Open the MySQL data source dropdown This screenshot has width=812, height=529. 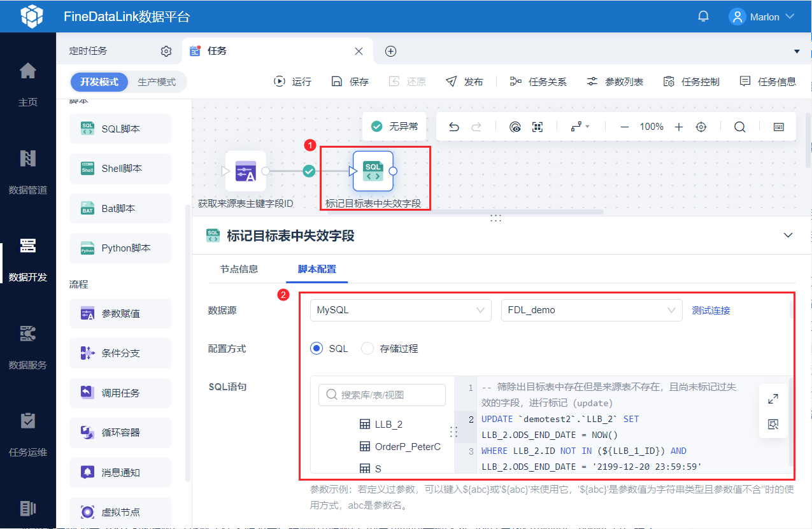pos(401,310)
